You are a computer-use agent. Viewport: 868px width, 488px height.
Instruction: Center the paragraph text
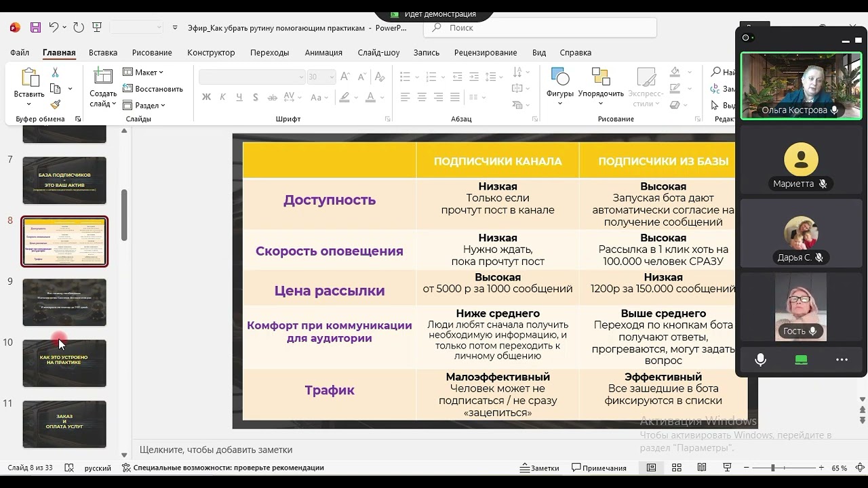tap(422, 97)
